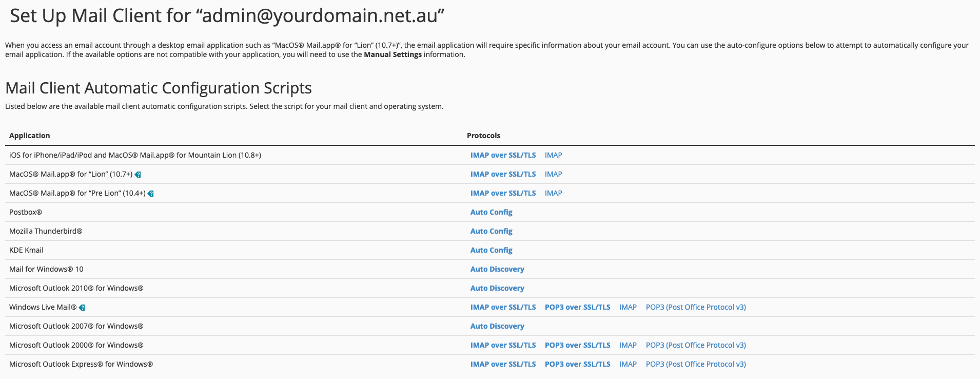Open POP3 (Post Office Protocol v3) for Outlook 2000

[x=696, y=345]
